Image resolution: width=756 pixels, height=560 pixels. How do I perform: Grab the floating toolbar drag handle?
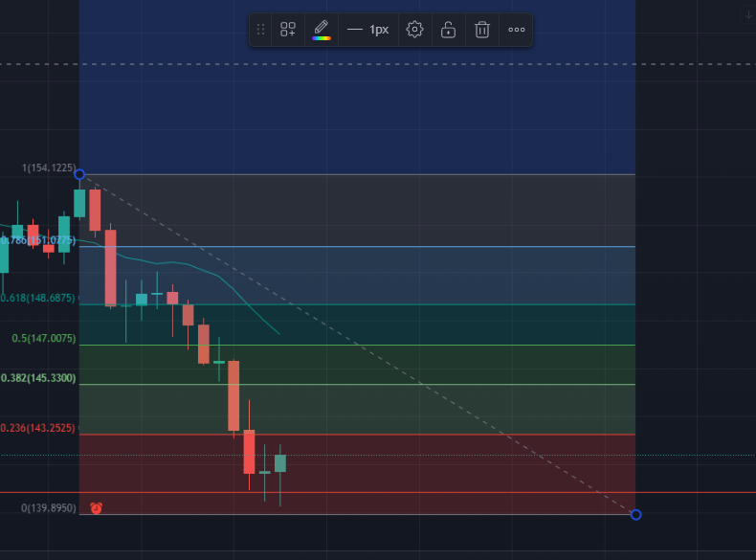pos(260,30)
